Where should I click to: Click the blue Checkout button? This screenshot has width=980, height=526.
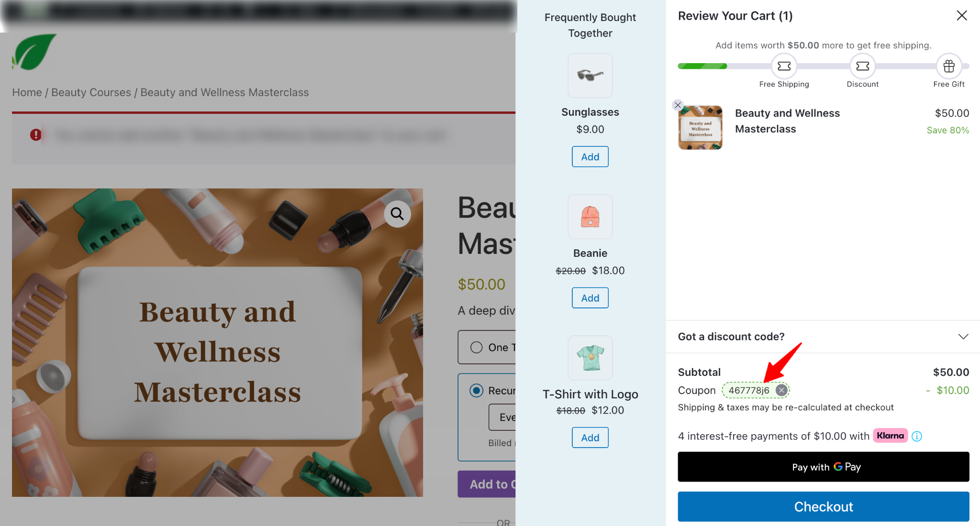coord(823,507)
